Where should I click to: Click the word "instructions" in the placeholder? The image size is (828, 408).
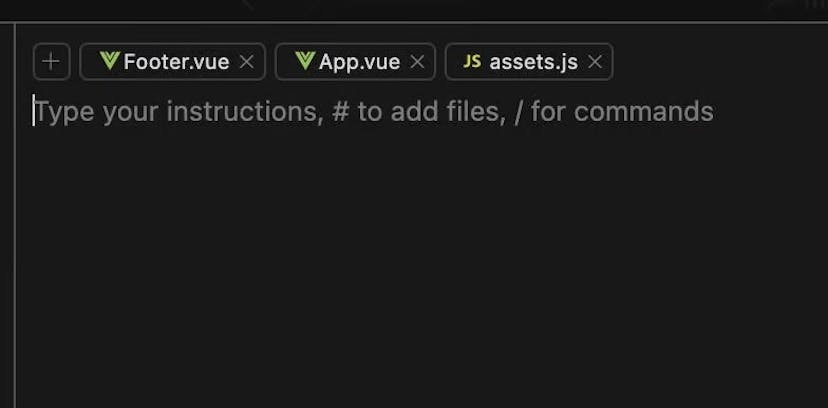coord(240,111)
